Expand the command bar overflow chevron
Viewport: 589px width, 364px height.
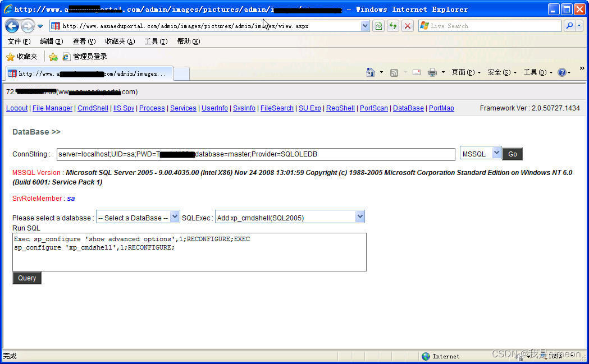point(582,68)
